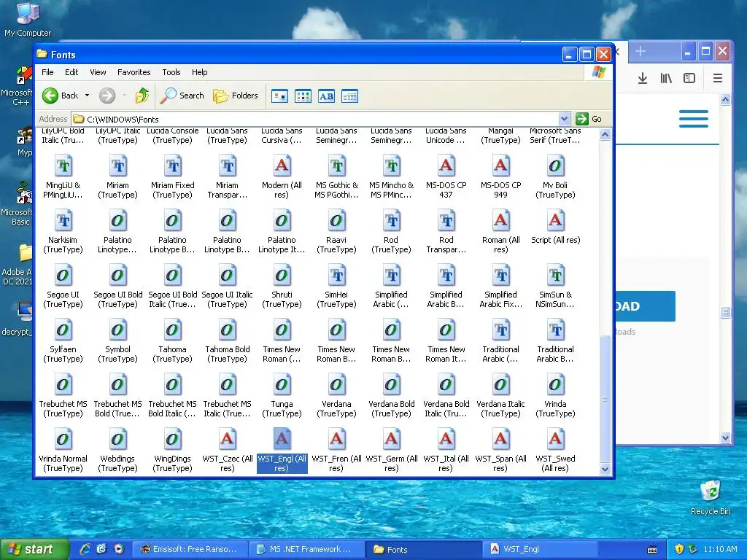Click the Back button
Viewport: 747px width, 560px height.
click(x=61, y=96)
